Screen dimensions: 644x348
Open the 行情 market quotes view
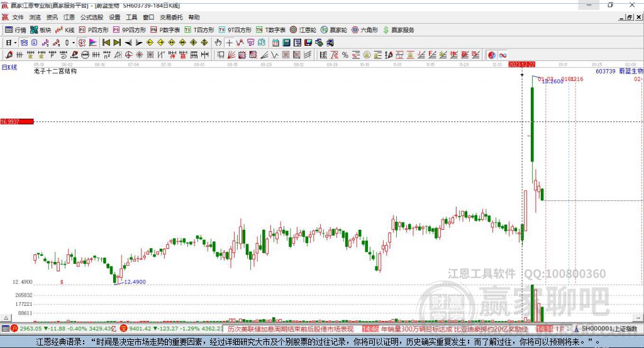point(16,30)
